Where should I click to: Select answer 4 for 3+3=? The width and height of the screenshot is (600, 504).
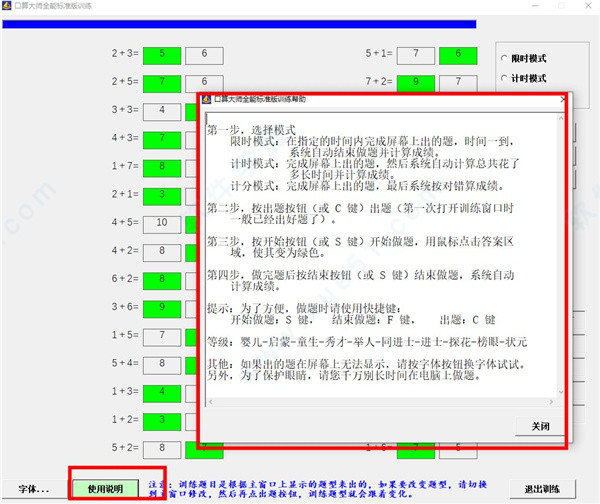(x=162, y=112)
